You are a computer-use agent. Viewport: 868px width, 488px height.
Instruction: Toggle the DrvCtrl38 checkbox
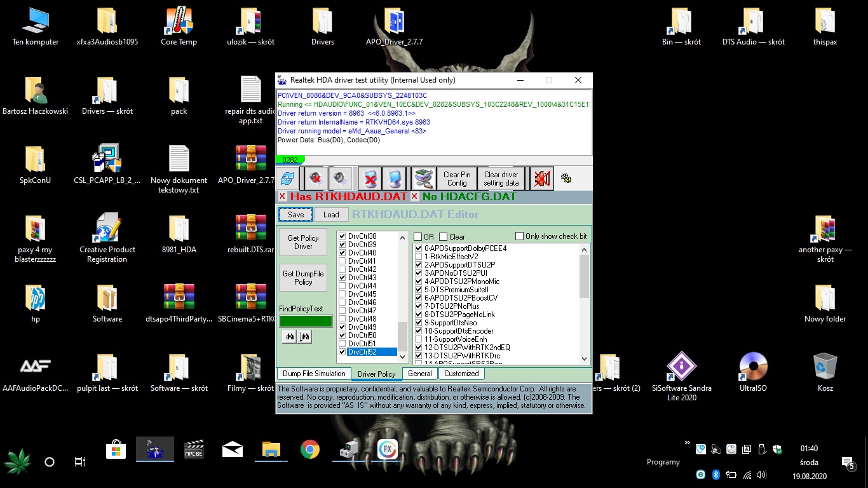(x=342, y=236)
